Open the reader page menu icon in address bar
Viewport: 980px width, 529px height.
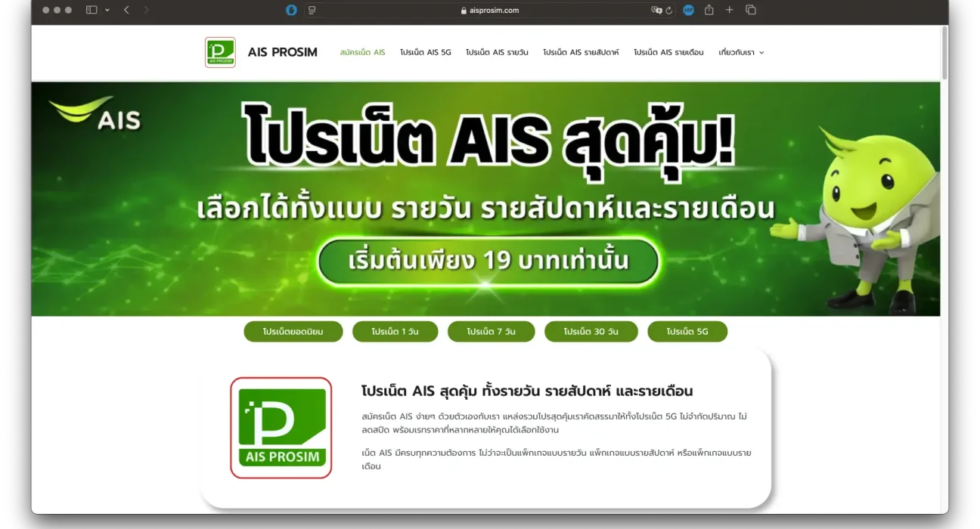[312, 10]
